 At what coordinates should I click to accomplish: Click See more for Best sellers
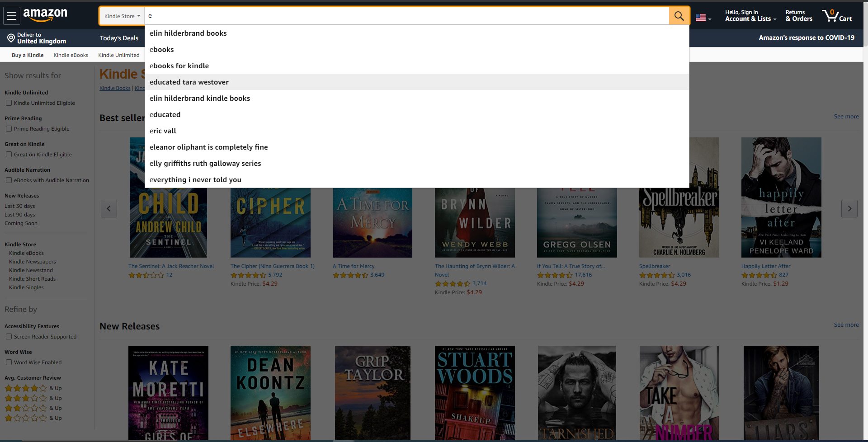coord(846,117)
